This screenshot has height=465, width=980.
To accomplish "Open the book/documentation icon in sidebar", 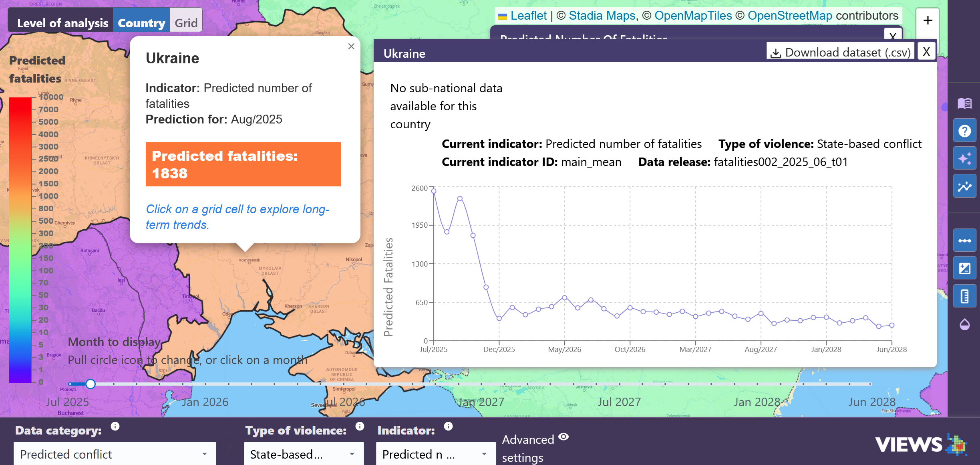I will click(964, 103).
